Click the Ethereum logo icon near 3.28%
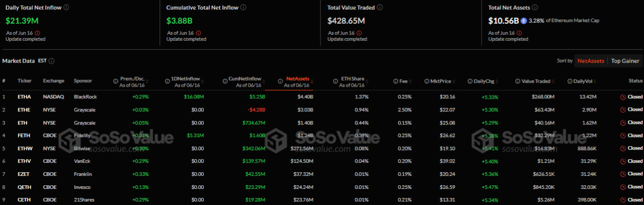644x205 pixels. [x=524, y=21]
